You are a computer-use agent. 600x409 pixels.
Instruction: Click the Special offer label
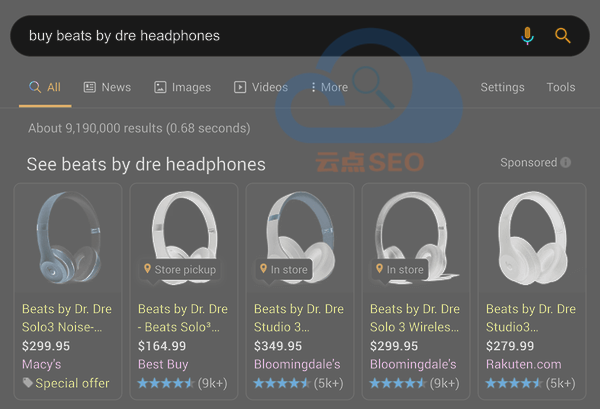click(72, 383)
